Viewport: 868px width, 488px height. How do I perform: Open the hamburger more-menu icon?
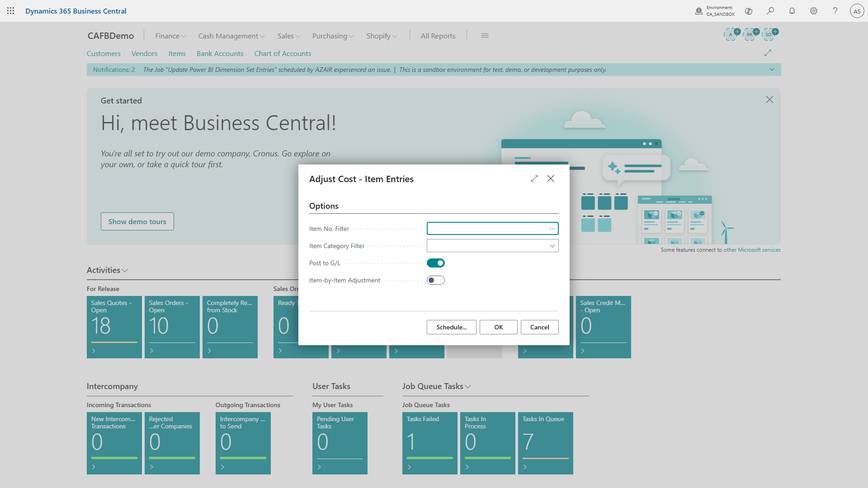pyautogui.click(x=485, y=36)
